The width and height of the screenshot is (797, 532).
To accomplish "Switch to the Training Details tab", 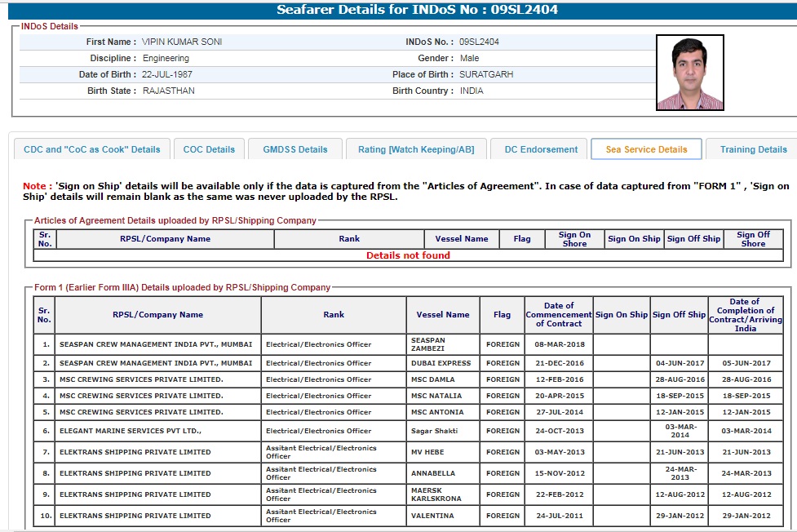I will click(x=753, y=149).
